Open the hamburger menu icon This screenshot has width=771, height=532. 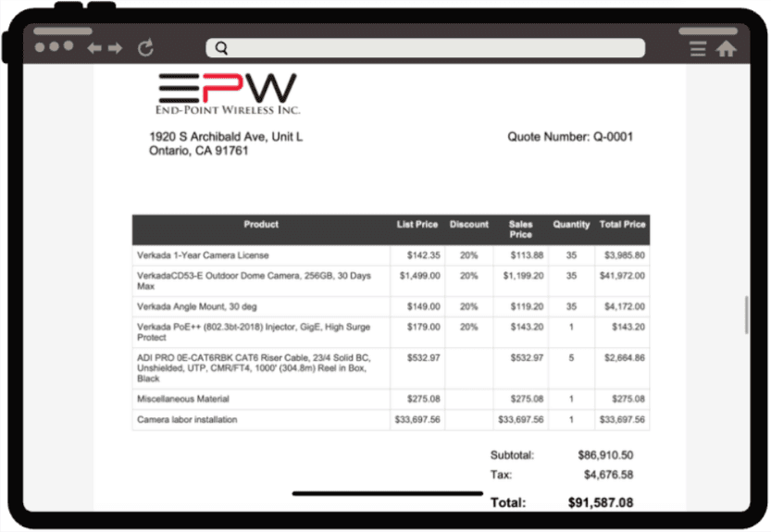point(697,49)
